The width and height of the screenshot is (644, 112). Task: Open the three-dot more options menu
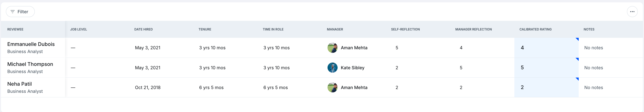(x=632, y=11)
